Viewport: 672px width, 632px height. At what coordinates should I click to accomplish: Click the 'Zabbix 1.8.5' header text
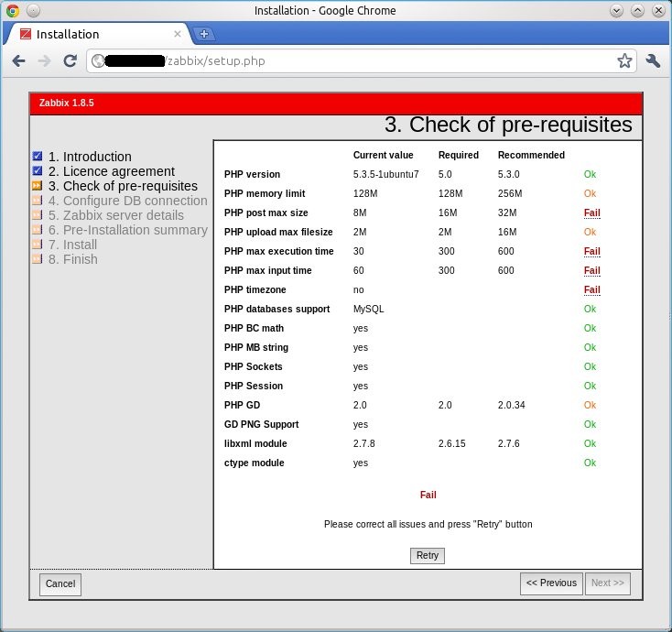pos(67,103)
